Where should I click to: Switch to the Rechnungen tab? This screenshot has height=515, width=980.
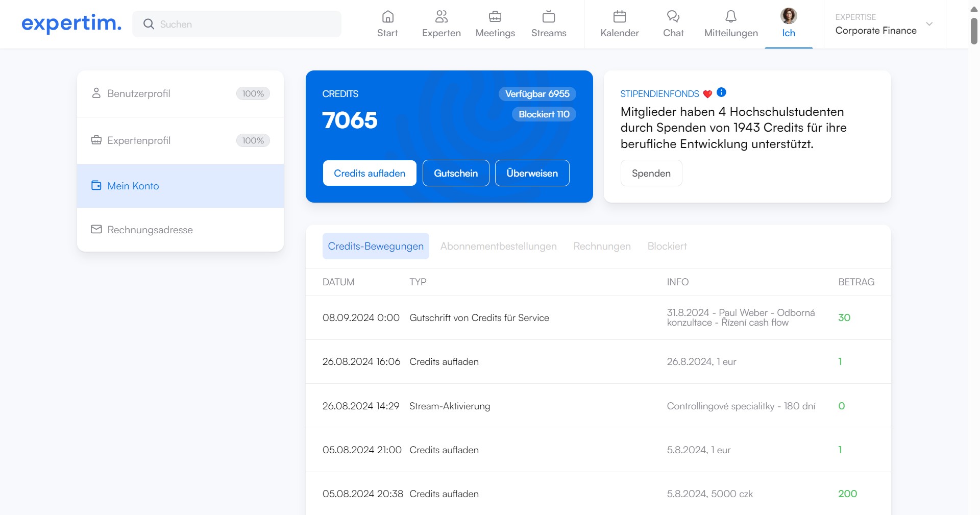[x=602, y=246]
